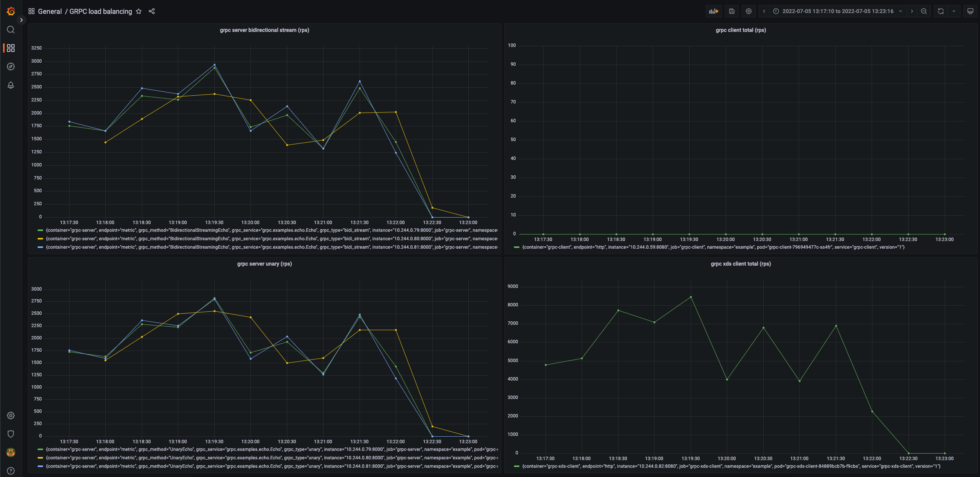980x477 pixels.
Task: Zoom out the time range
Action: tap(924, 11)
